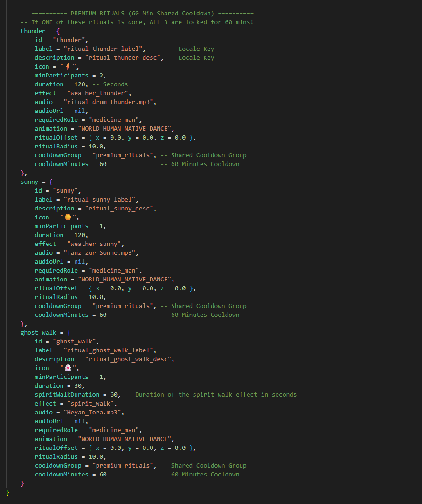Click the opening brace after thunder
The image size is (422, 504).
point(58,31)
